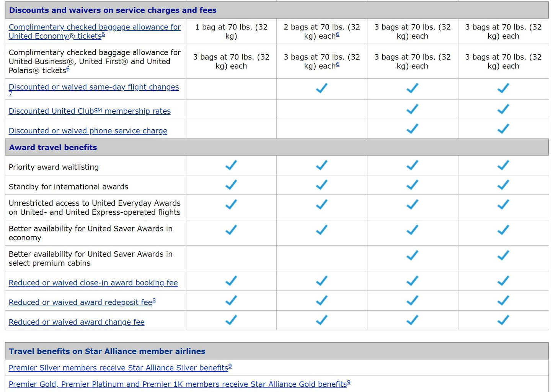The image size is (553, 392).
Task: Click leftmost checkmark in Saver Awards premium cabins row
Action: [x=412, y=255]
